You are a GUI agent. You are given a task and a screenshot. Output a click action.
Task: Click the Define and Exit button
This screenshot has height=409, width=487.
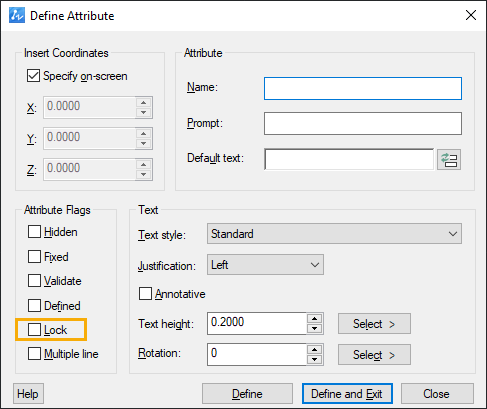(x=347, y=394)
